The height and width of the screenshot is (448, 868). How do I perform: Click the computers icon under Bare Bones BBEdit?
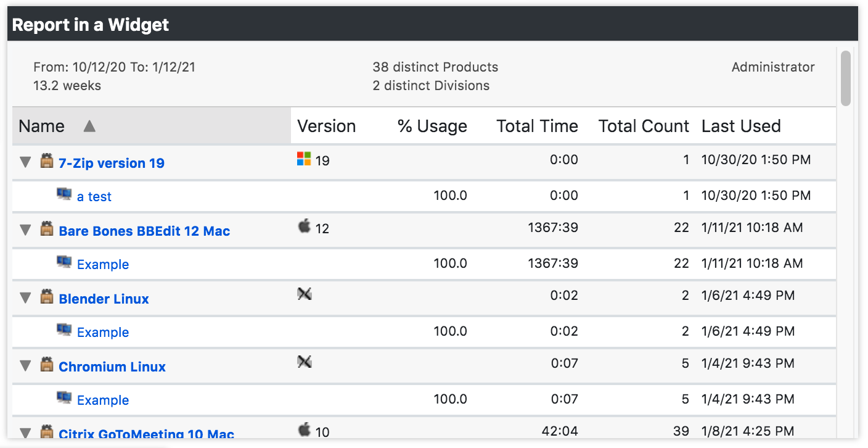(64, 262)
